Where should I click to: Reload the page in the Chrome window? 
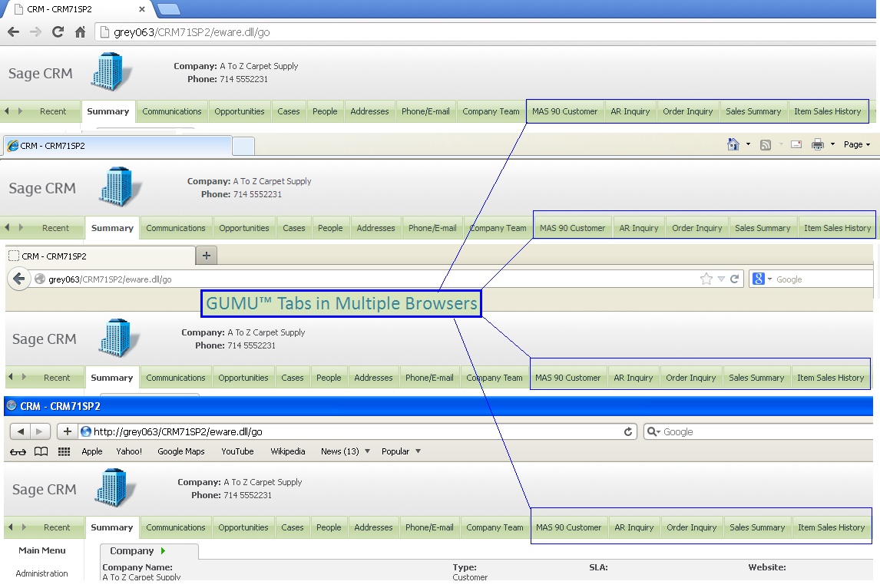58,32
